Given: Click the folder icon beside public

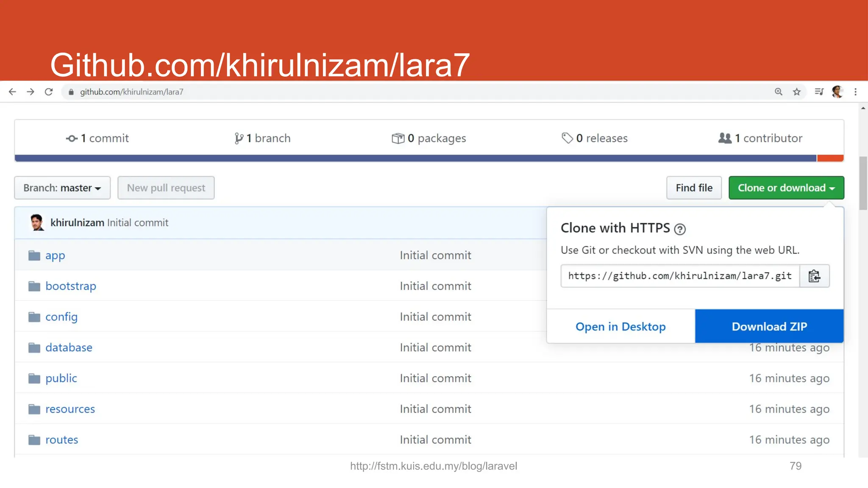Looking at the screenshot, I should [34, 378].
